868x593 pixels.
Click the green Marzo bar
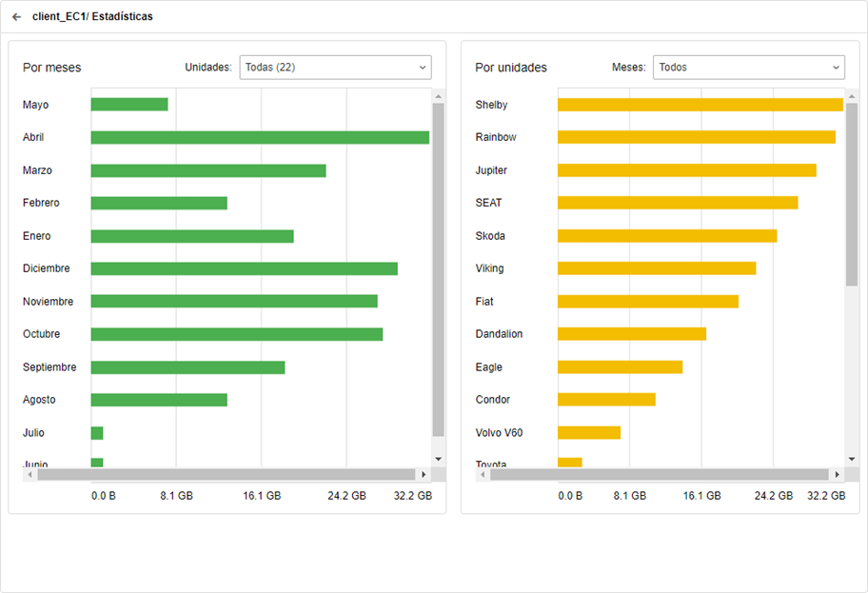coord(208,170)
